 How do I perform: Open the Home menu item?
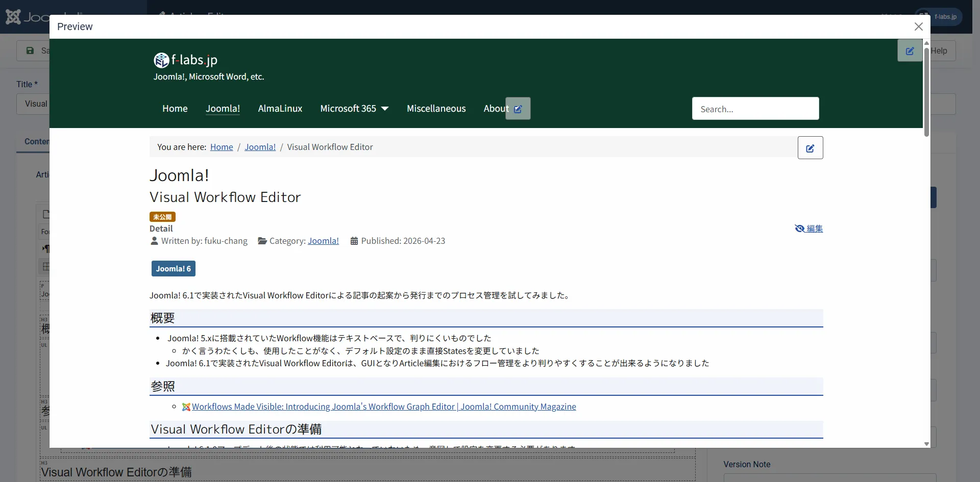pyautogui.click(x=175, y=109)
